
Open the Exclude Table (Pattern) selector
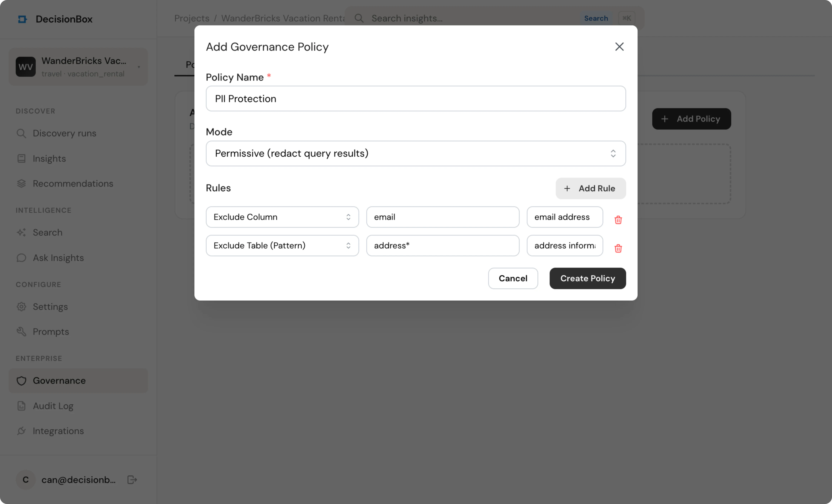(x=282, y=246)
